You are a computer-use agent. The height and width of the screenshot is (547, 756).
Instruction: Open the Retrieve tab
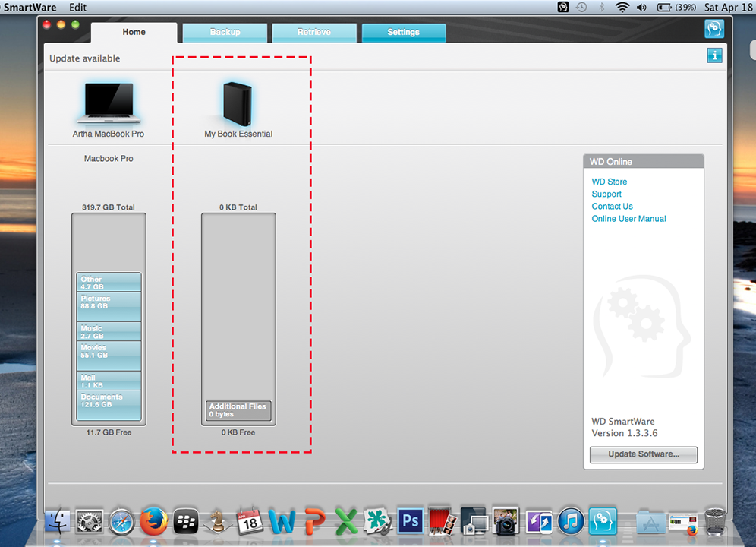point(314,33)
